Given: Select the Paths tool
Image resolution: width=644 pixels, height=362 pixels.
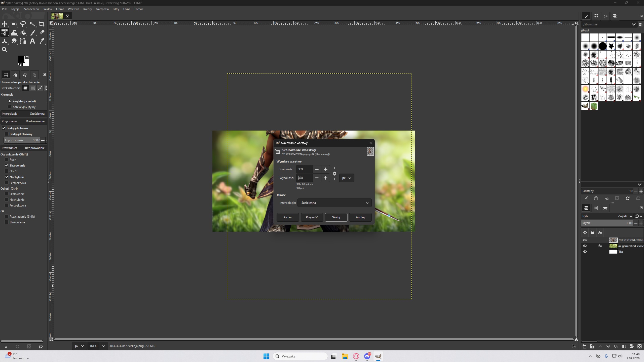Looking at the screenshot, I should pyautogui.click(x=23, y=41).
